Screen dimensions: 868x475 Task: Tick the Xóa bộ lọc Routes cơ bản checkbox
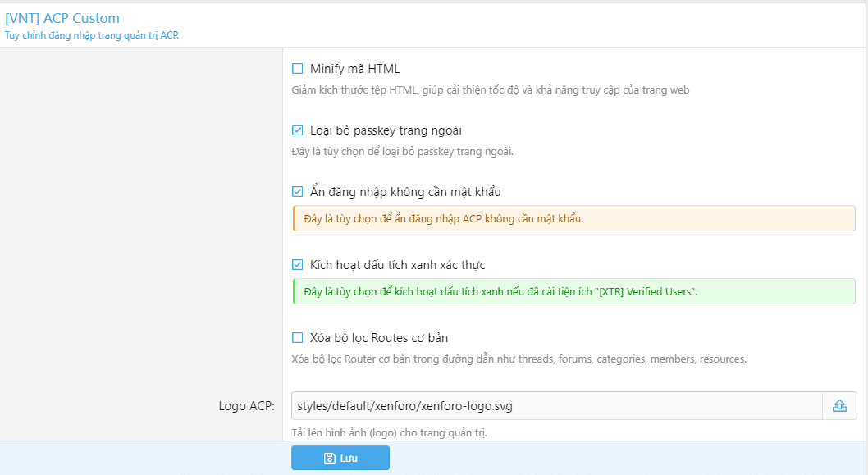[x=298, y=338]
